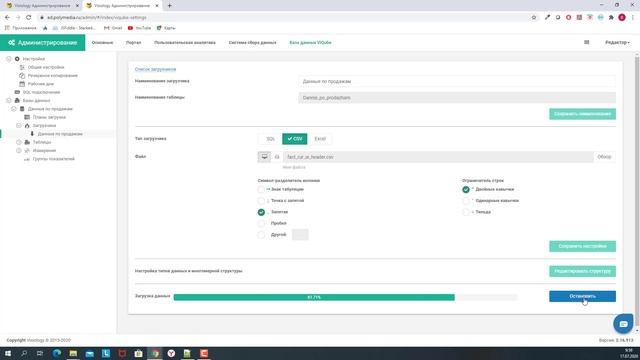Viewport: 640px width, 360px height.
Task: Click the Общие настройки sliders icon
Action: pyautogui.click(x=22, y=67)
